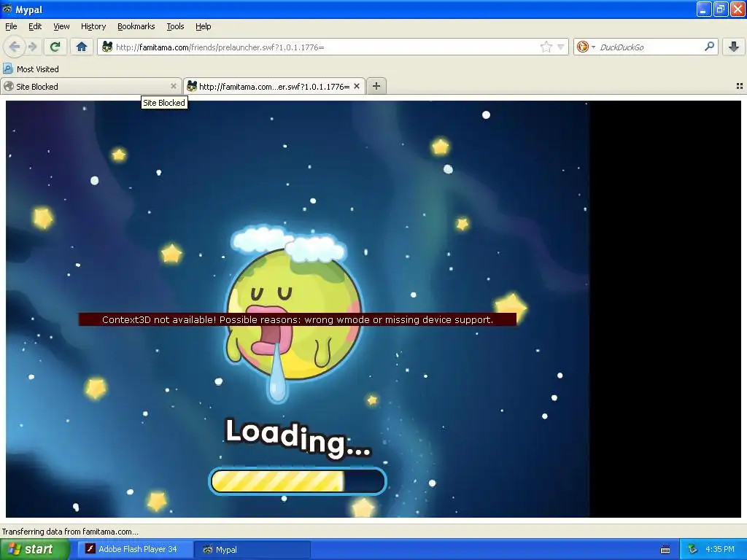Click the famitama site icon in the address bar
This screenshot has height=560, width=747.
108,47
